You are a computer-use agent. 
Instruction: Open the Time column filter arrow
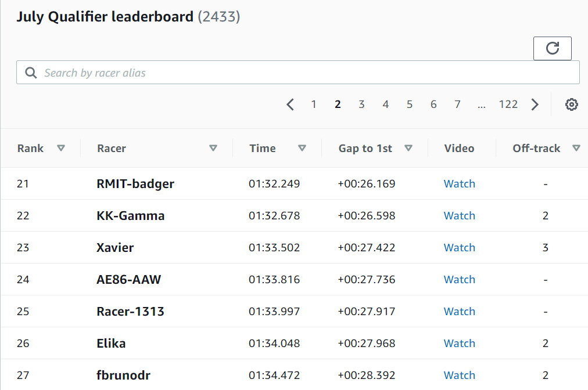(x=302, y=148)
